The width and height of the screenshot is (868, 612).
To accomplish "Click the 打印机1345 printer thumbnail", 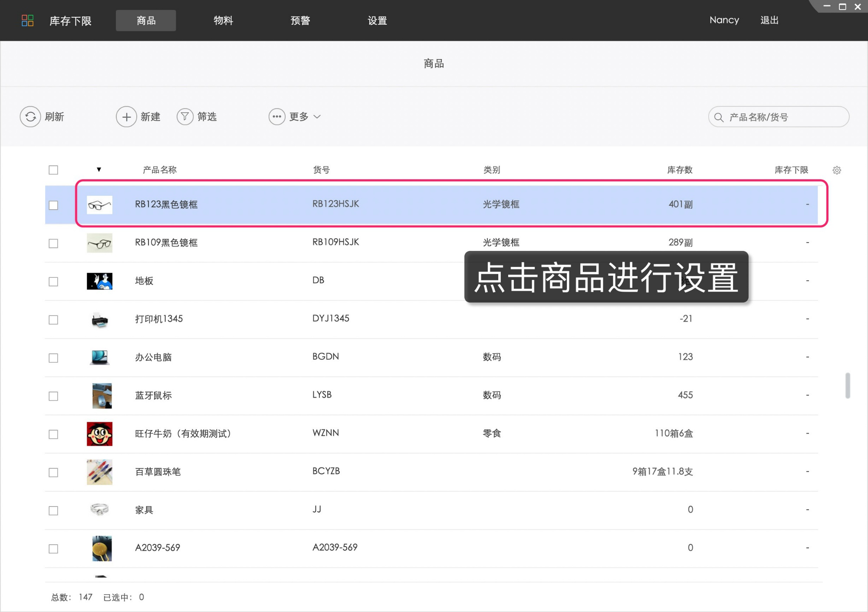I will click(x=99, y=320).
